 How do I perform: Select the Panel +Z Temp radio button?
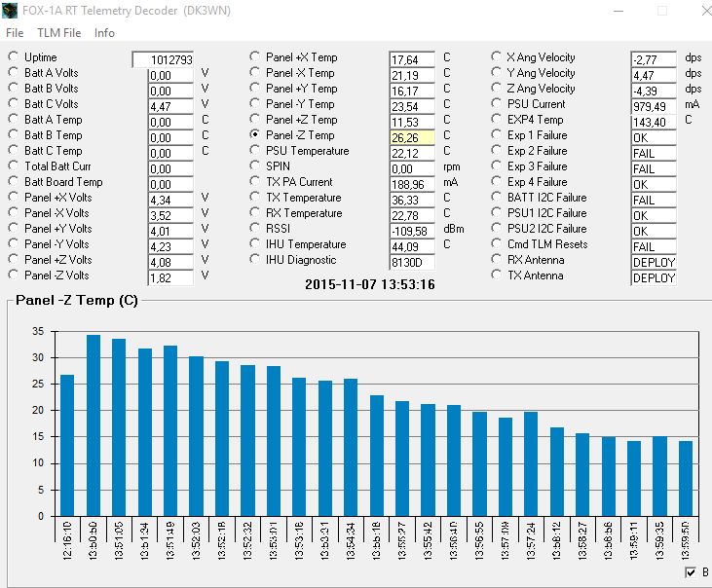pyautogui.click(x=255, y=119)
